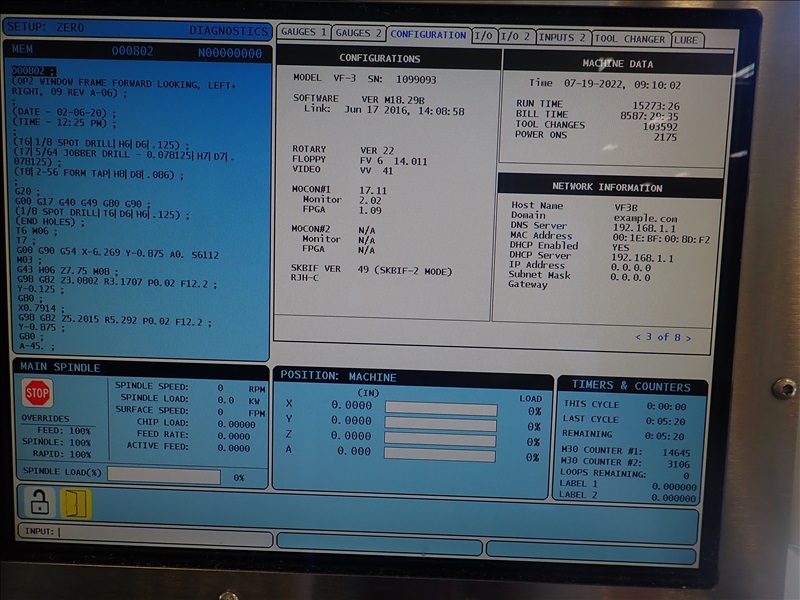Viewport: 800px width, 600px height.
Task: Click the unlocked padlock icon
Action: tap(40, 502)
